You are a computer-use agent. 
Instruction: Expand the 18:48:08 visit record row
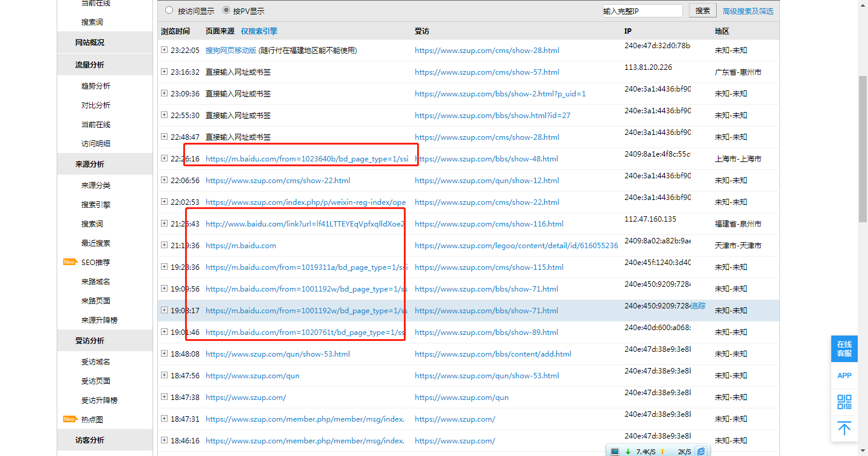(164, 354)
